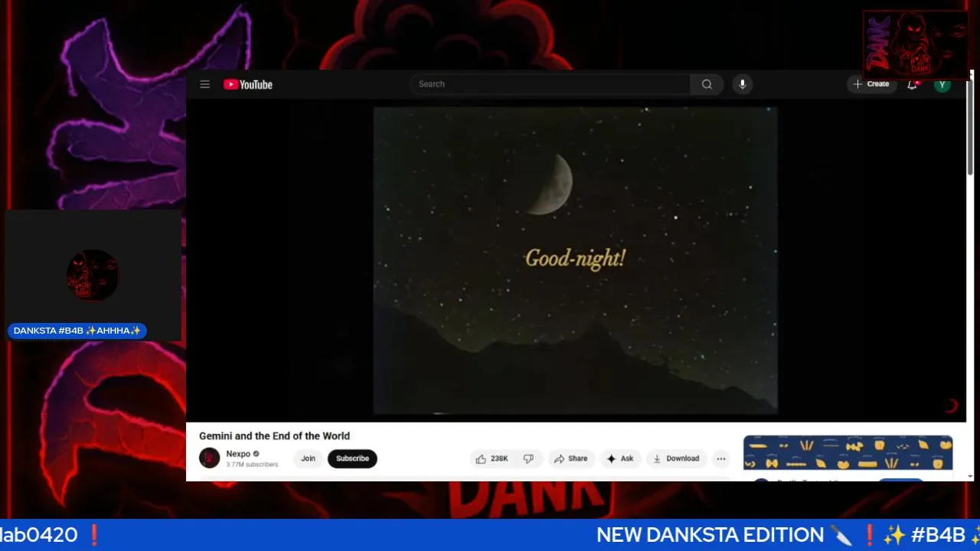Open the three-dot more actions menu
The image size is (980, 551).
pos(720,458)
